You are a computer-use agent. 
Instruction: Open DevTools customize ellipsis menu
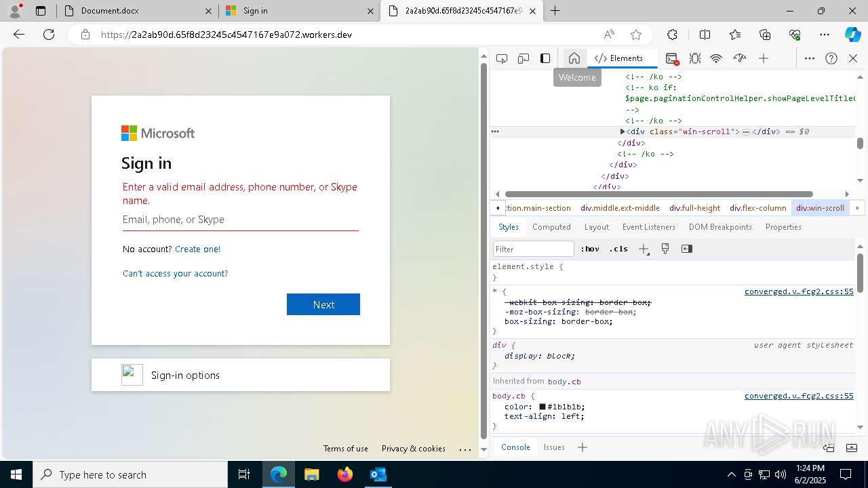coord(810,58)
